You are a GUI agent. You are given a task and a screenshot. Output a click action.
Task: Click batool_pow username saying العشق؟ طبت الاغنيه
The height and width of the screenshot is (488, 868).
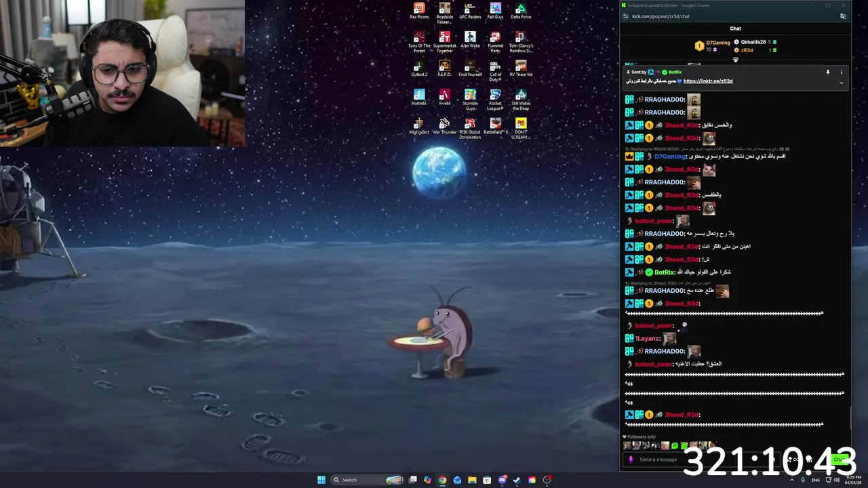(x=654, y=364)
